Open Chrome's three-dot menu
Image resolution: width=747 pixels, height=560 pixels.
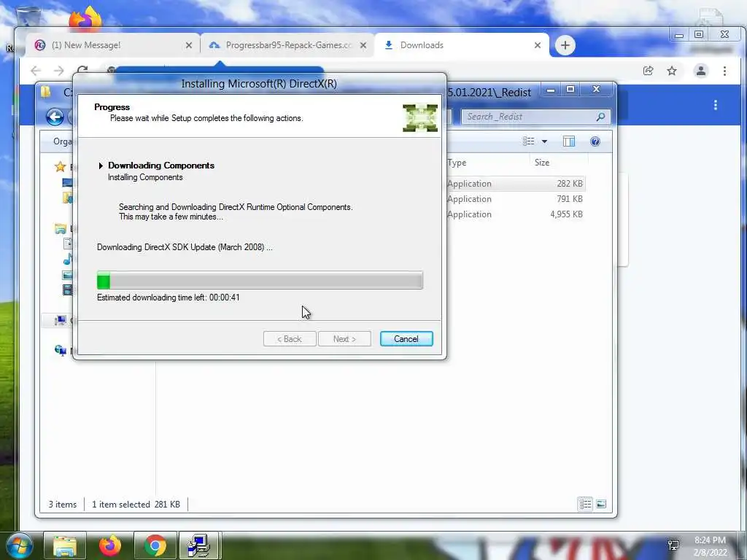tap(724, 71)
